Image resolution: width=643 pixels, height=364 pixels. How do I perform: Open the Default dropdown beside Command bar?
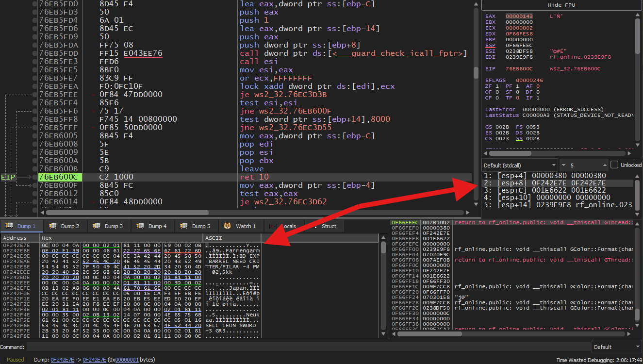617,347
